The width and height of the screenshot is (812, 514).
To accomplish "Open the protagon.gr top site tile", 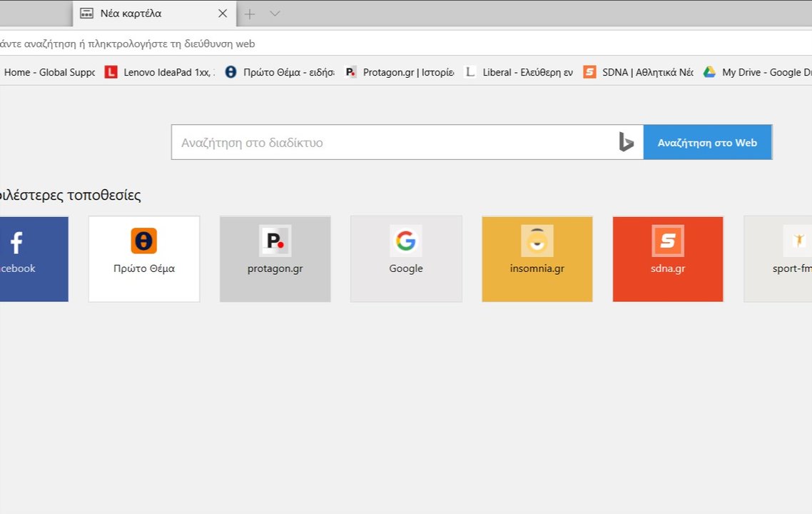I will coord(275,259).
